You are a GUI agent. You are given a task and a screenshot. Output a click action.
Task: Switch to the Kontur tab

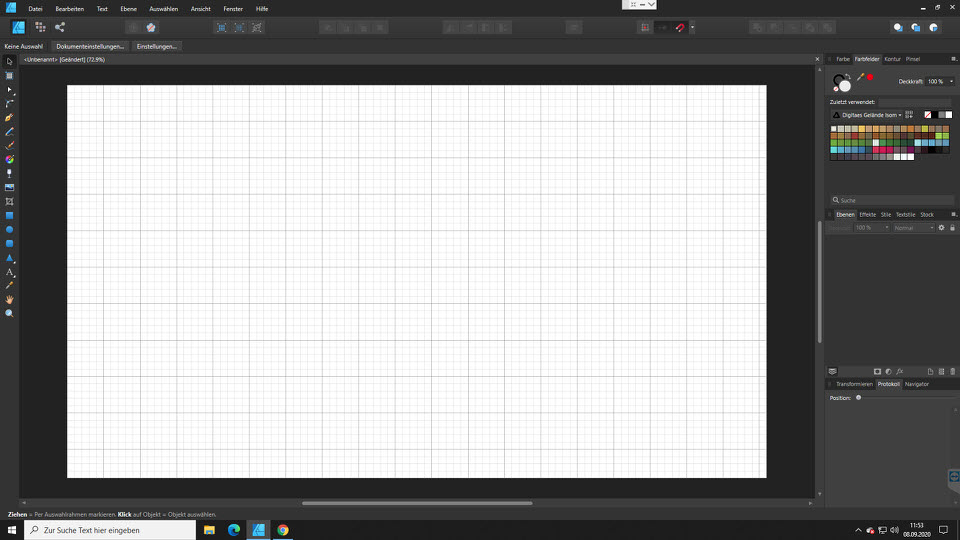pos(892,59)
